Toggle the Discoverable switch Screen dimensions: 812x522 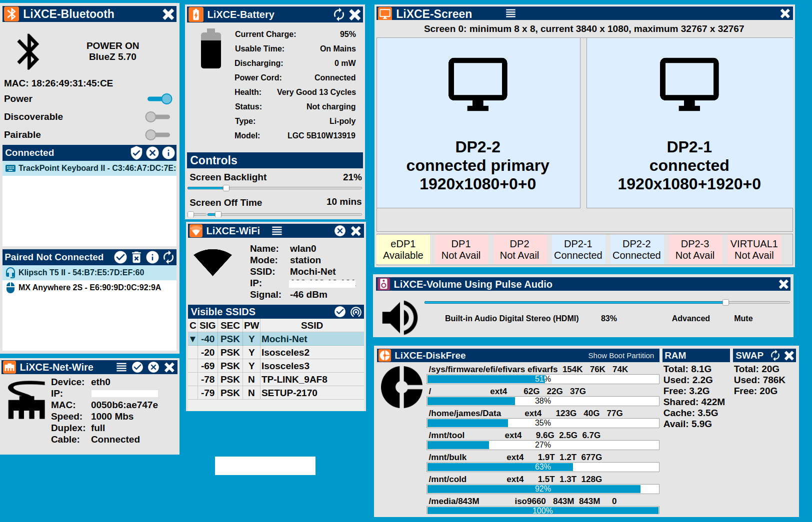pyautogui.click(x=158, y=117)
